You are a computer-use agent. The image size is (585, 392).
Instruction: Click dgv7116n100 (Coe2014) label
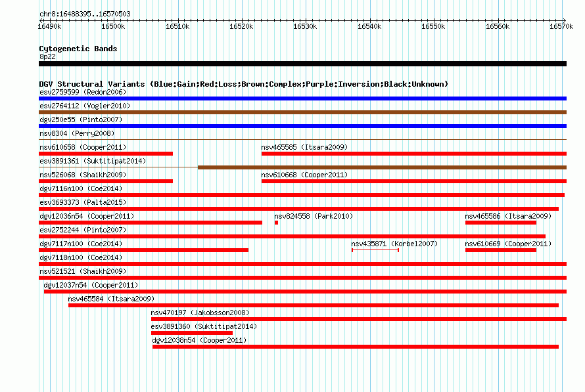click(x=81, y=188)
